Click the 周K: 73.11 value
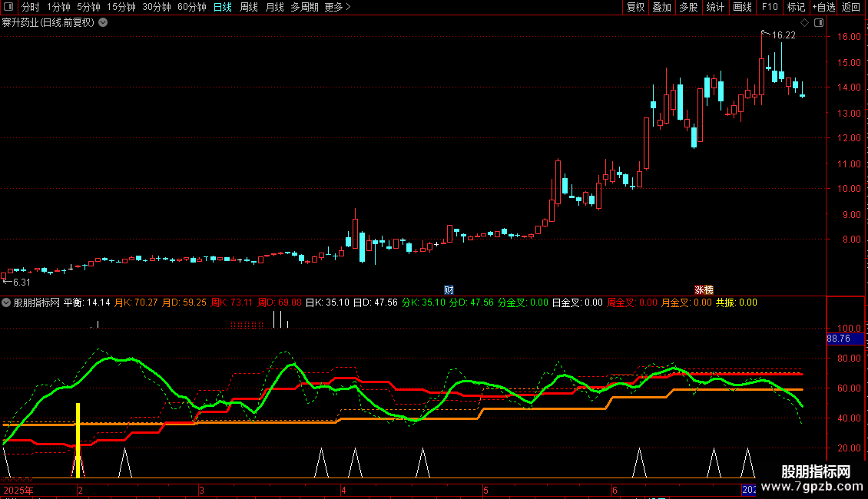This screenshot has width=868, height=499. [231, 302]
